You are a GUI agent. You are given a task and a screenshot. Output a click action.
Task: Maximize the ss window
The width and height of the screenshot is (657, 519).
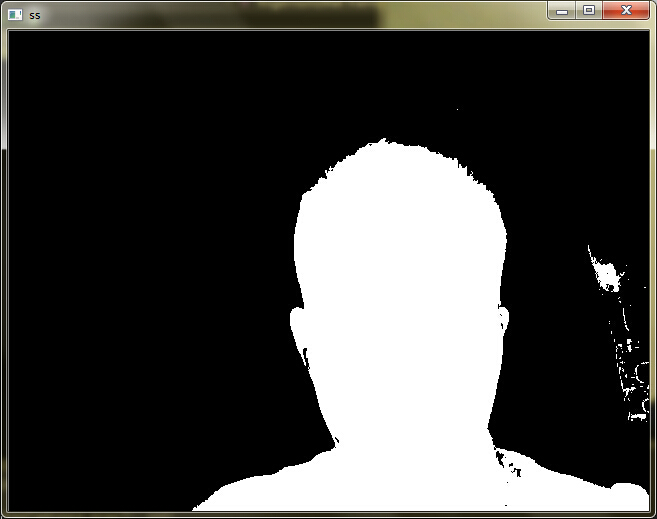pos(589,10)
